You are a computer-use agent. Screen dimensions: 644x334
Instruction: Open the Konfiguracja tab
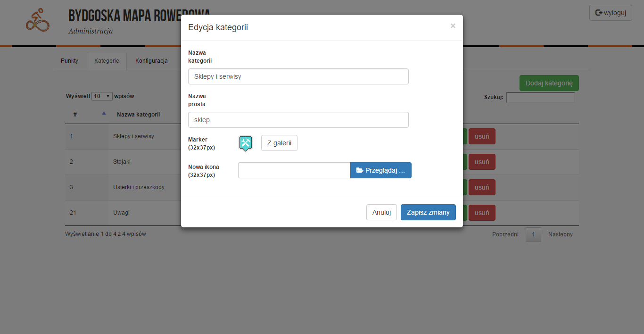[x=151, y=61]
